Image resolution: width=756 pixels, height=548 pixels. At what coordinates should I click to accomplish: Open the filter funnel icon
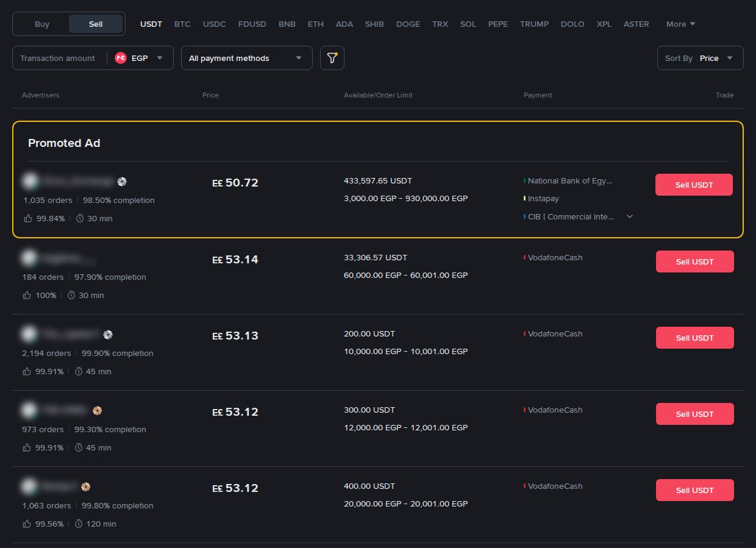point(332,58)
